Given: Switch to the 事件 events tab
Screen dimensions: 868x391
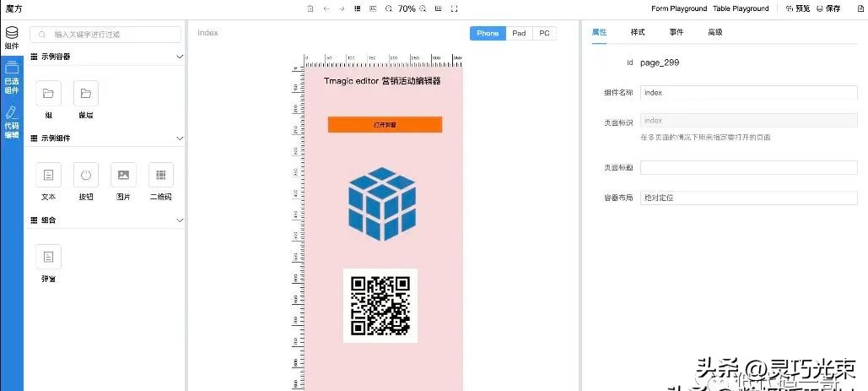Looking at the screenshot, I should pyautogui.click(x=677, y=32).
